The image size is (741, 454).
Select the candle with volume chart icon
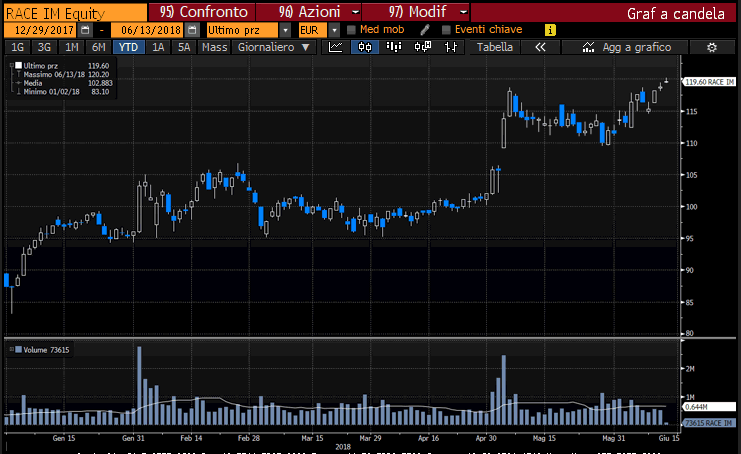(422, 47)
